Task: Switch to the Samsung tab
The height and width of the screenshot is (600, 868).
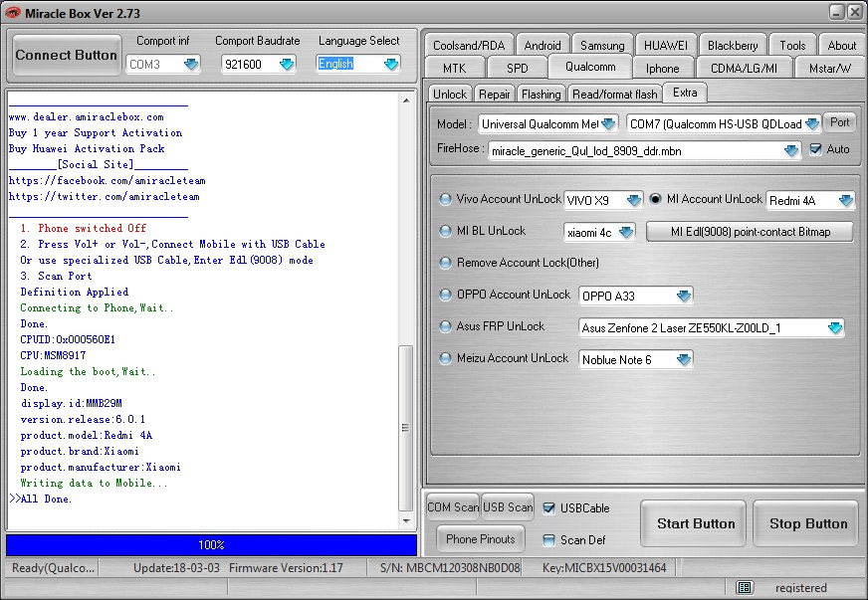Action: [x=602, y=45]
